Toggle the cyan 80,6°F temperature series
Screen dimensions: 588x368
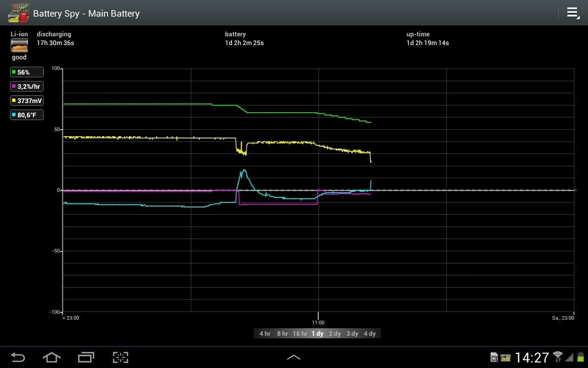coord(27,115)
